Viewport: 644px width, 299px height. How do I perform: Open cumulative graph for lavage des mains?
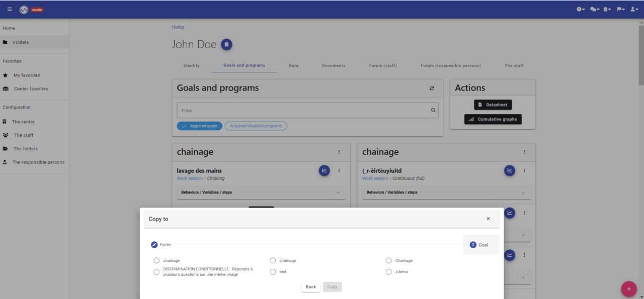coord(324,170)
